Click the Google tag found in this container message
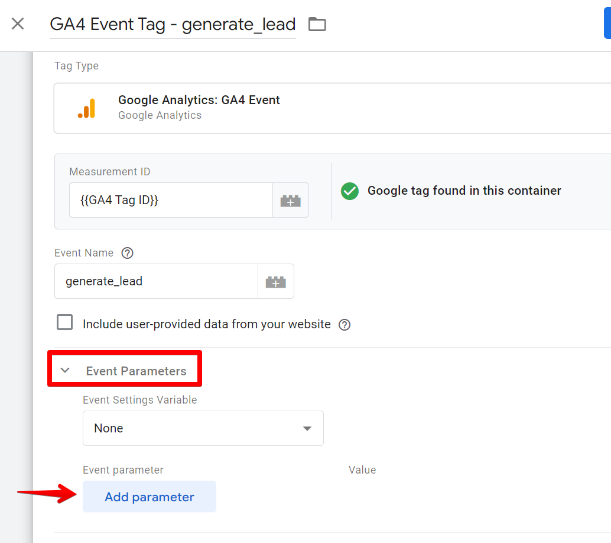Screen dimensions: 611x543 point(464,191)
